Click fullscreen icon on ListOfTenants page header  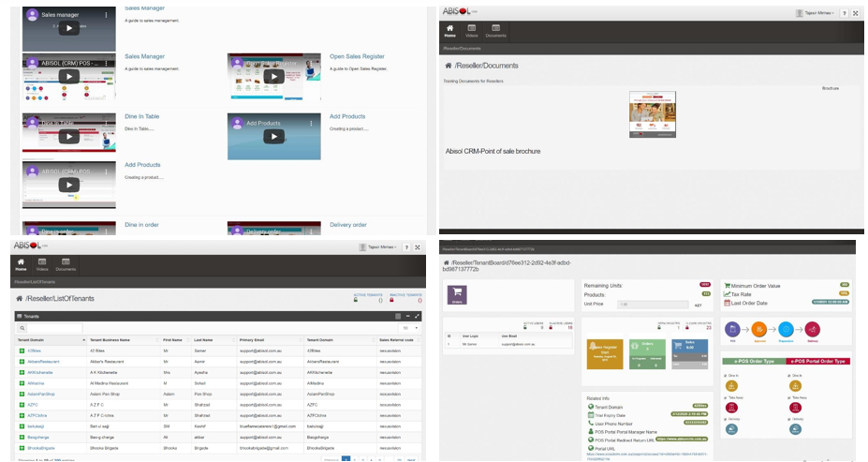[417, 247]
